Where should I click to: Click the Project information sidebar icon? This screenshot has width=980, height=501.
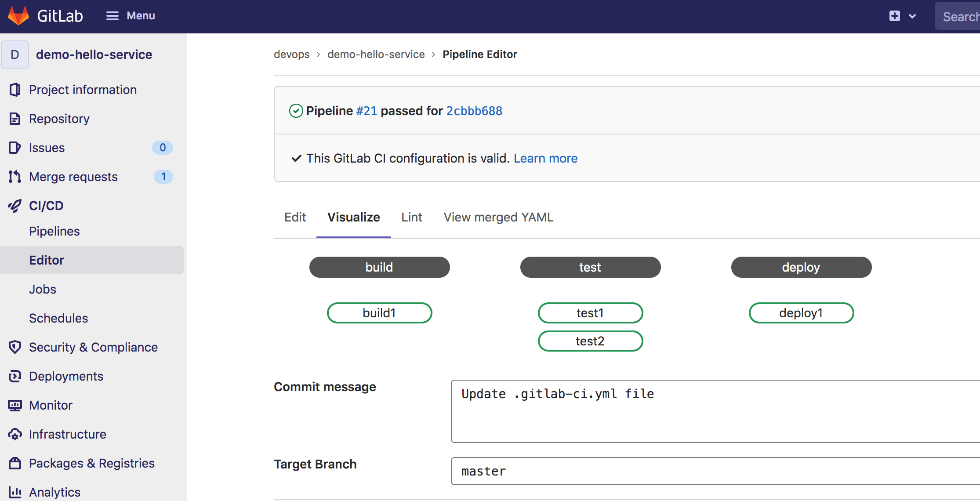15,90
